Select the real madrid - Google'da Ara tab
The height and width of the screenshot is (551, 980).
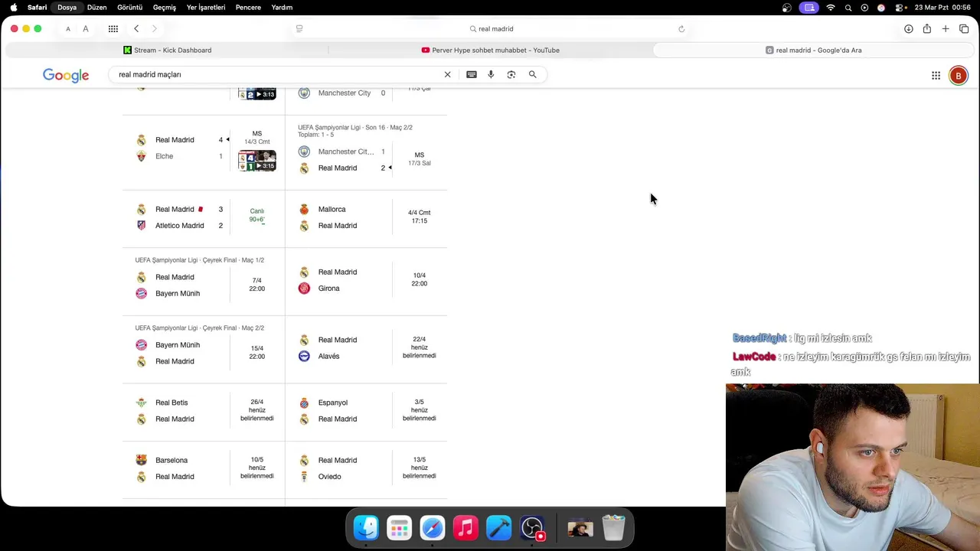click(813, 50)
